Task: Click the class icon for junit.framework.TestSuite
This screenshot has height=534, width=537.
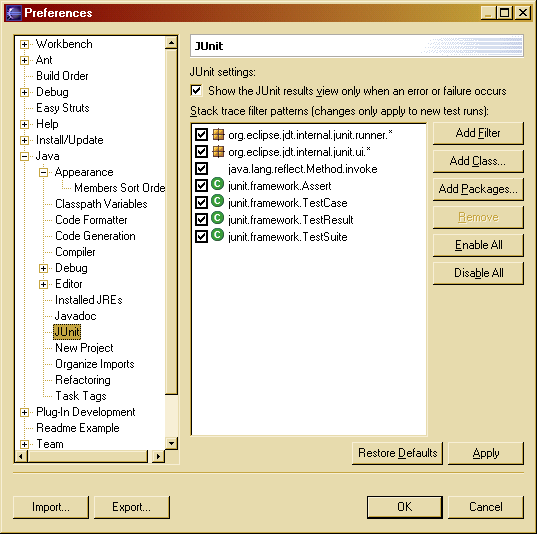Action: click(x=217, y=235)
